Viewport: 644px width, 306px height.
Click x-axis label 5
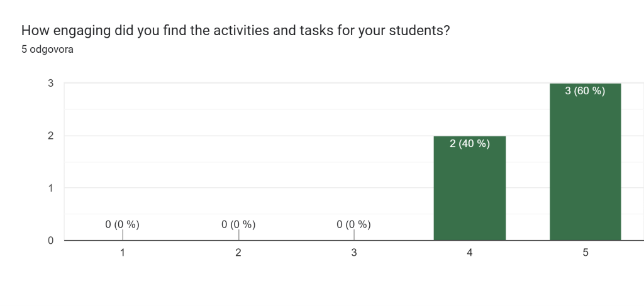[x=586, y=253]
